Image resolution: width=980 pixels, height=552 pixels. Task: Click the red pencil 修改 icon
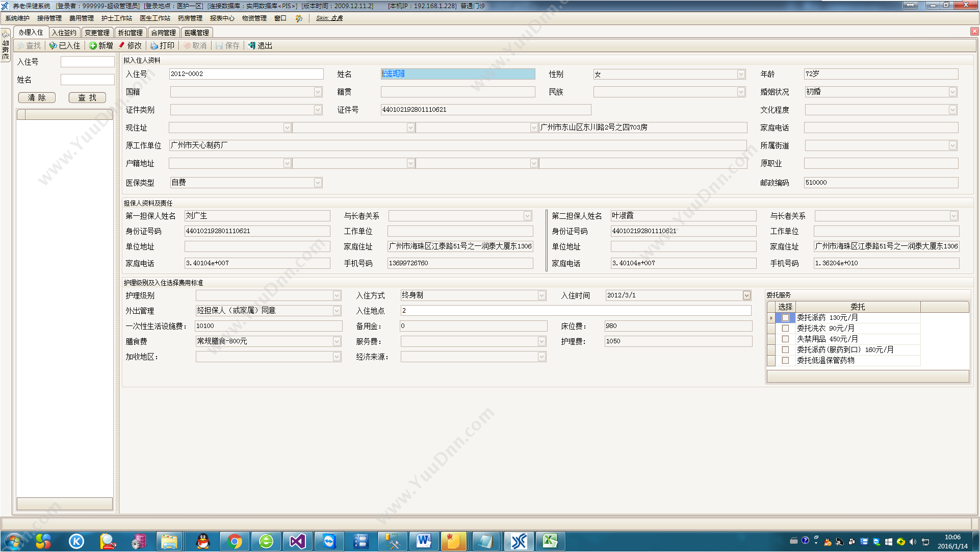(122, 46)
